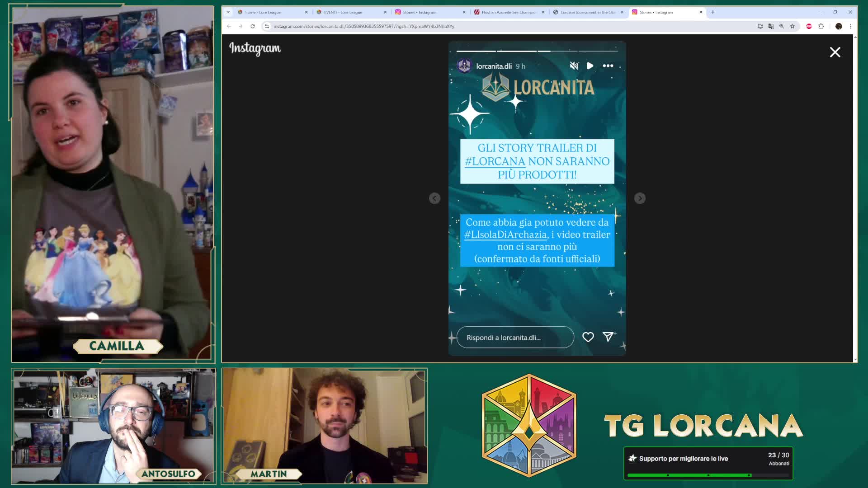Open the #LIsolaDiArchazia hashtag link
This screenshot has height=488, width=868.
click(x=505, y=235)
